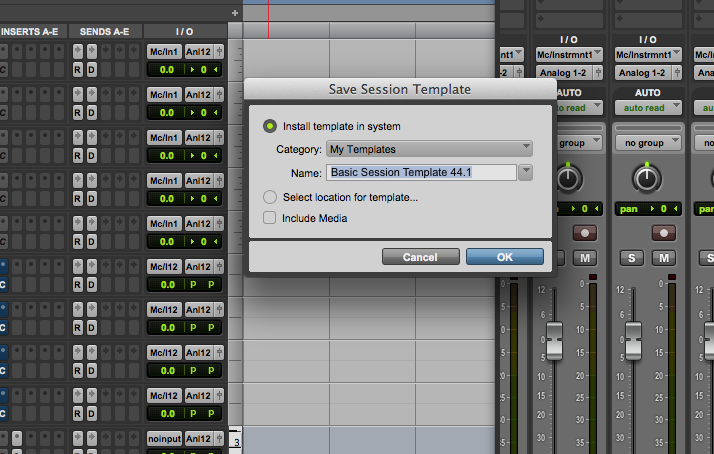Click the Cancel button

420,257
